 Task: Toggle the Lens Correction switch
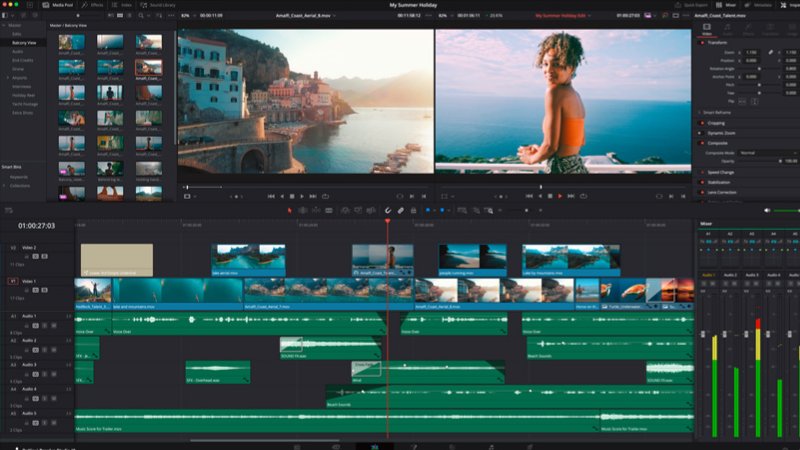point(702,192)
